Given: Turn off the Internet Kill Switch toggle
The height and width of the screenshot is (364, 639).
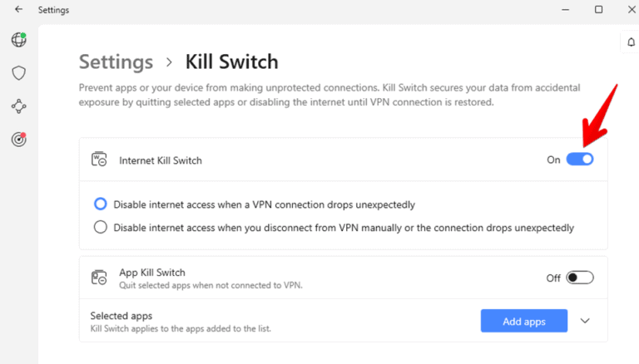Looking at the screenshot, I should pos(579,160).
